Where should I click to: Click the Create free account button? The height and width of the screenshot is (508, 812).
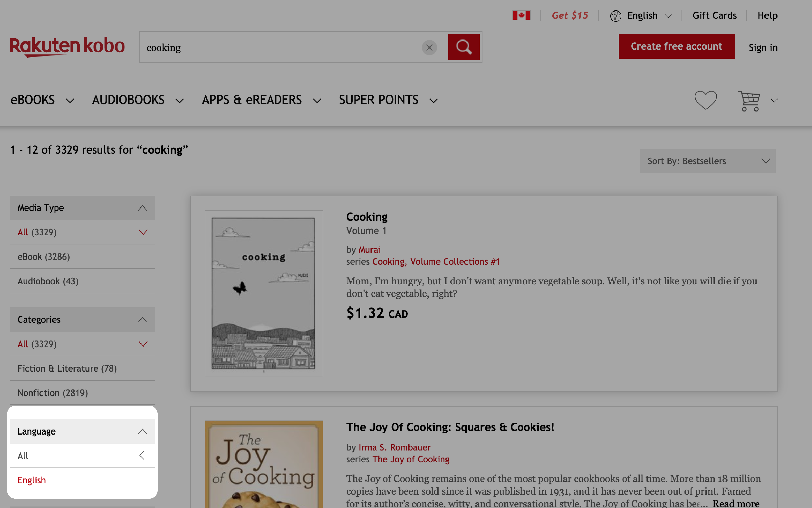click(676, 46)
